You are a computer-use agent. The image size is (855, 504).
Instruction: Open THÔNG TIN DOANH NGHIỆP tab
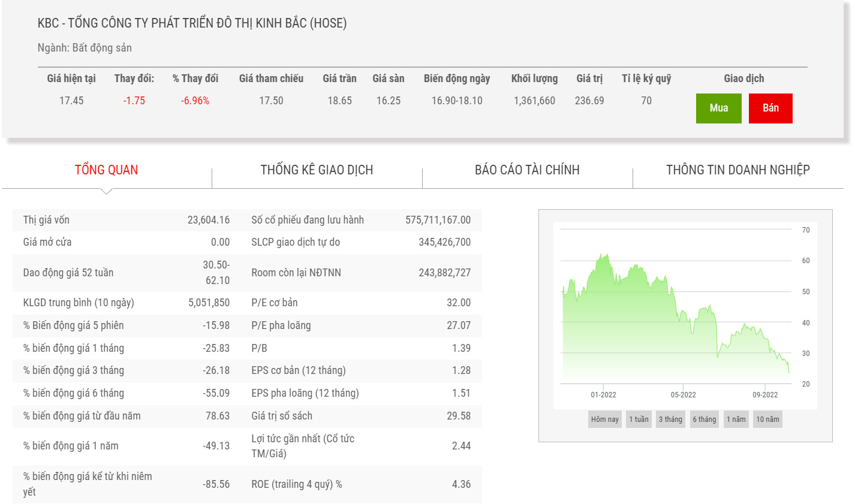coord(737,170)
